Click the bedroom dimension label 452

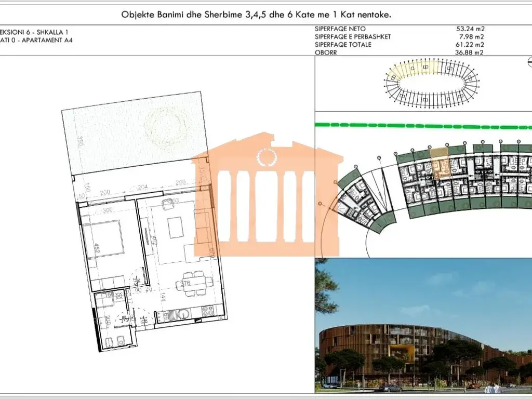[x=96, y=248]
